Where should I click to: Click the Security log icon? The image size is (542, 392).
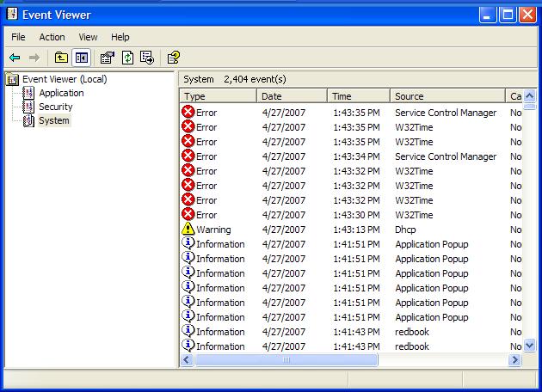28,107
